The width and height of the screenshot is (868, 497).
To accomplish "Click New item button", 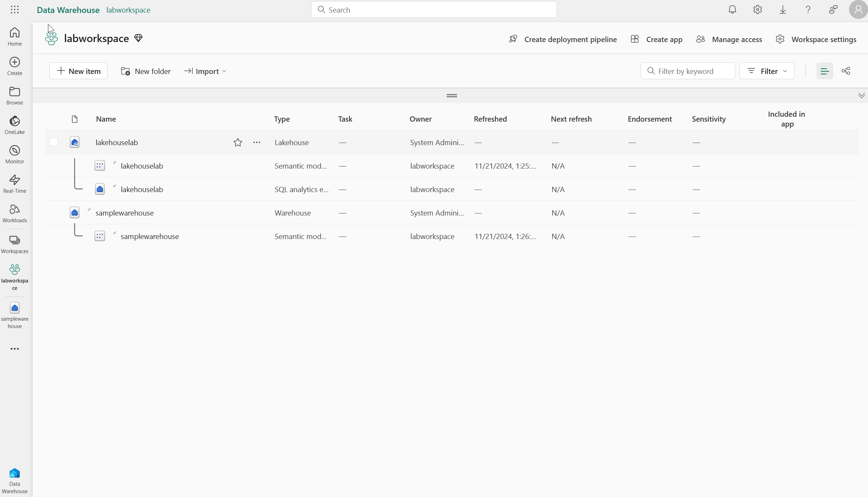I will (78, 71).
